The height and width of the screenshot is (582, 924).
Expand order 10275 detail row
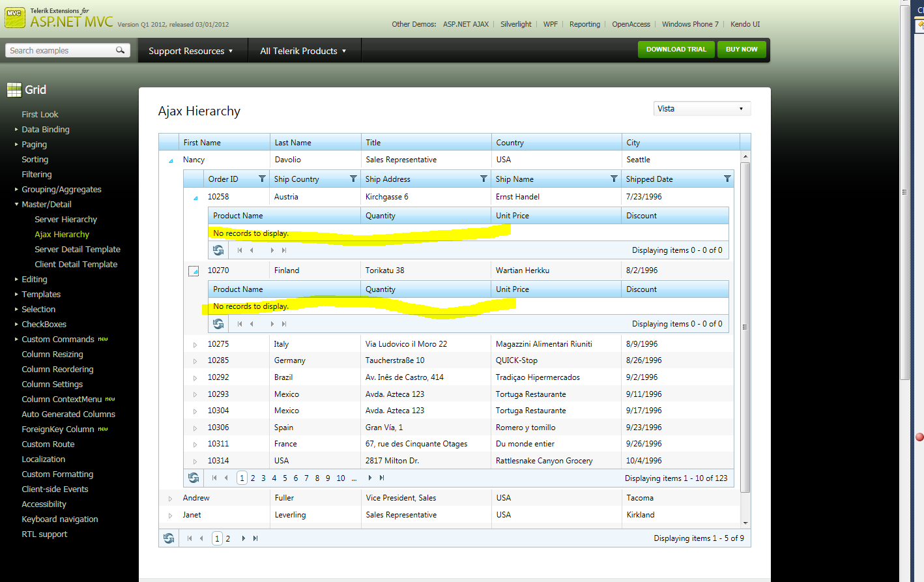pyautogui.click(x=195, y=345)
